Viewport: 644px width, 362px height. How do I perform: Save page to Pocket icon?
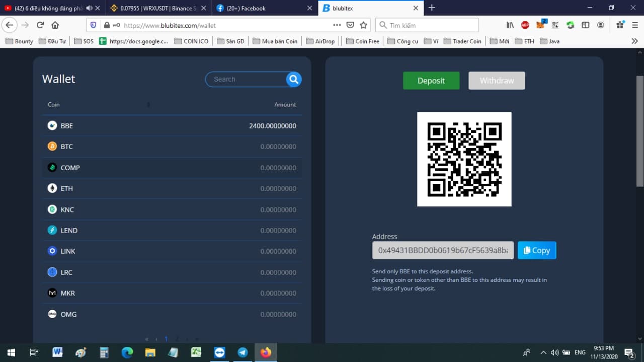tap(350, 25)
